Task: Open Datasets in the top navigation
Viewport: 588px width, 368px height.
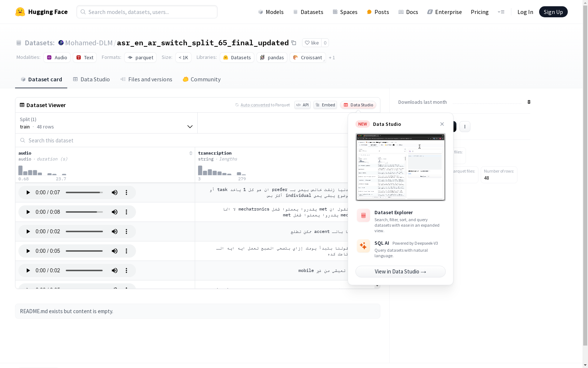Action: click(x=308, y=12)
